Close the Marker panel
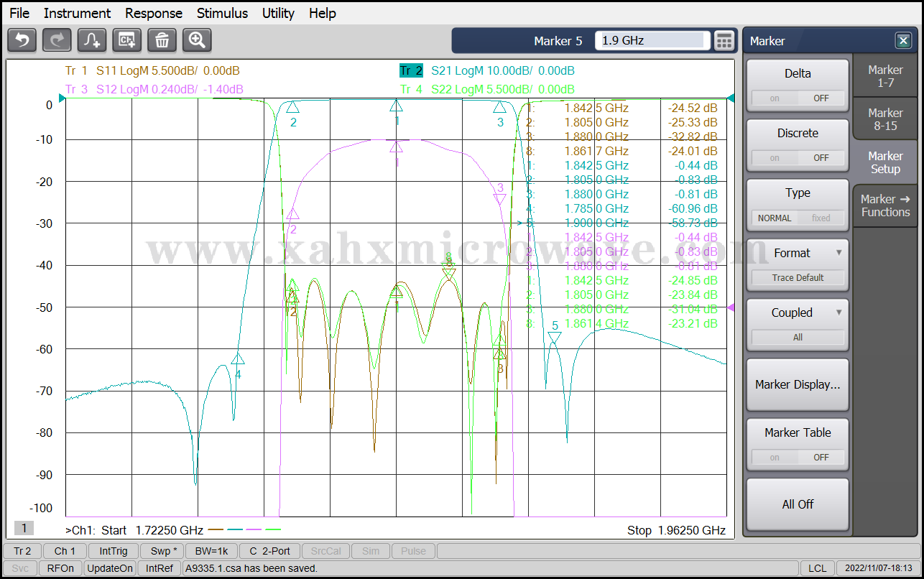This screenshot has width=924, height=579. point(903,41)
